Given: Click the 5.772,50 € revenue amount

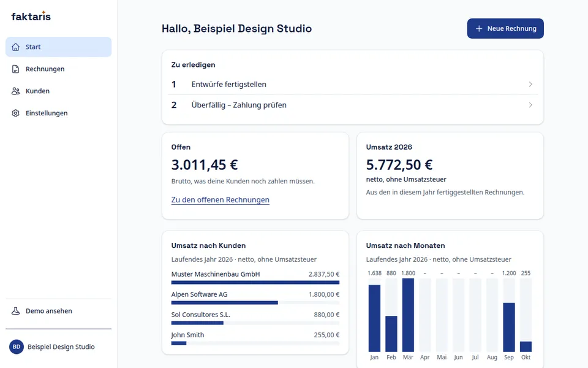Looking at the screenshot, I should pos(399,165).
